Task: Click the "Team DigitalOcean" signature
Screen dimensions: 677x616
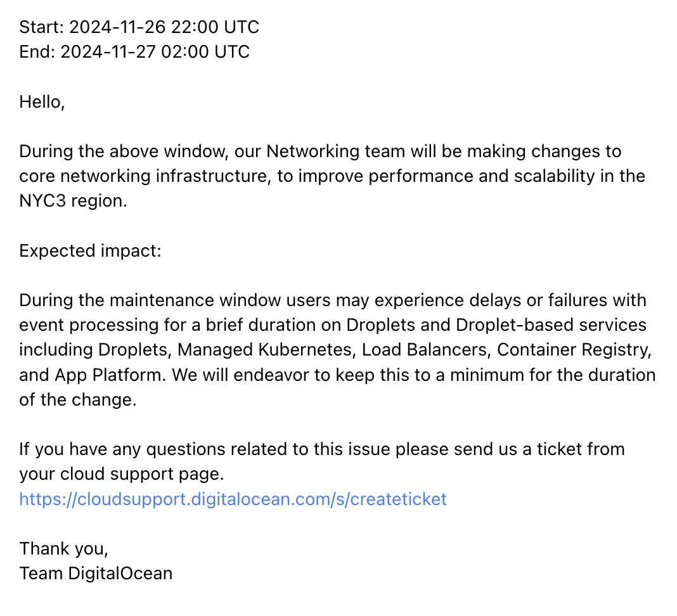Action: [x=96, y=573]
